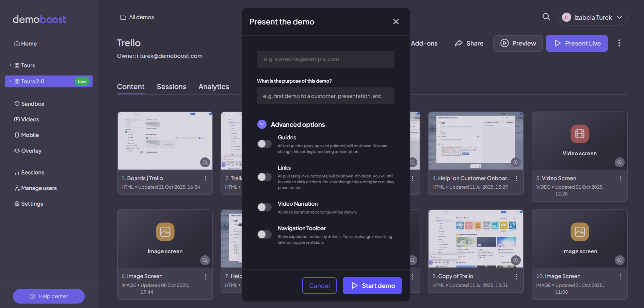Open options menu for 10. Image Screen
This screenshot has width=644, height=308.
pyautogui.click(x=620, y=277)
